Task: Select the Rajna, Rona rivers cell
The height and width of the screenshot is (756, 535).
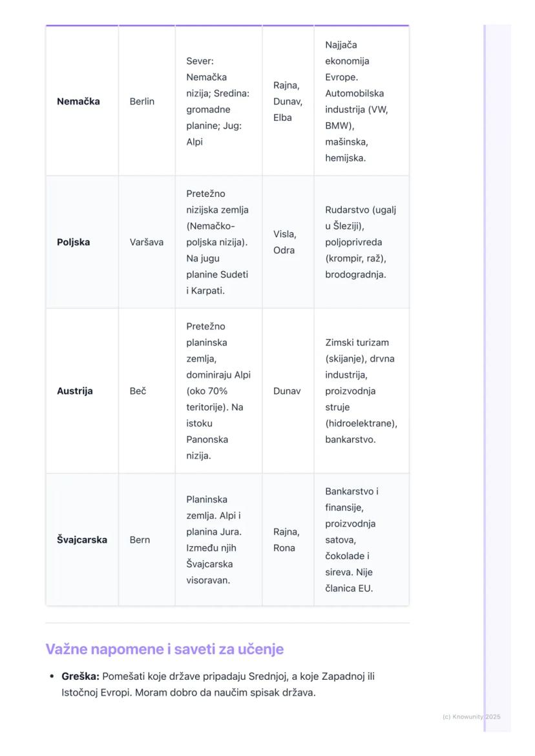Action: (x=286, y=540)
